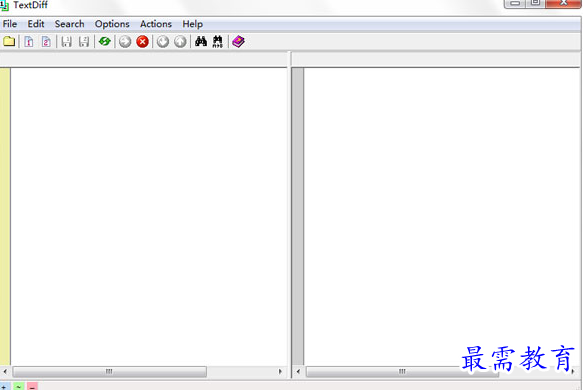Open help with the purple book icon
The image size is (583, 390).
coord(238,41)
